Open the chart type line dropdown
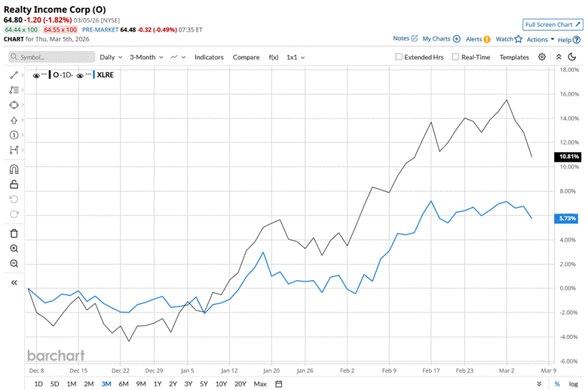This screenshot has width=588, height=390. tap(178, 57)
